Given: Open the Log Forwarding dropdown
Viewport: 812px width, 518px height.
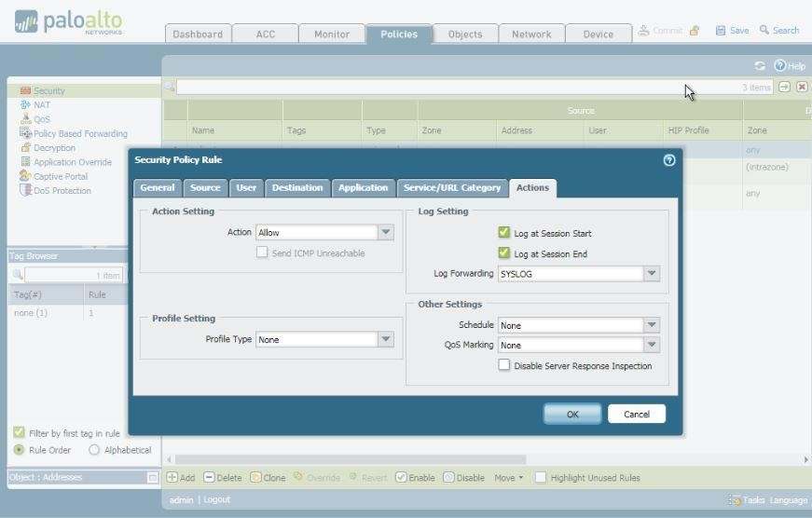Looking at the screenshot, I should coord(652,274).
